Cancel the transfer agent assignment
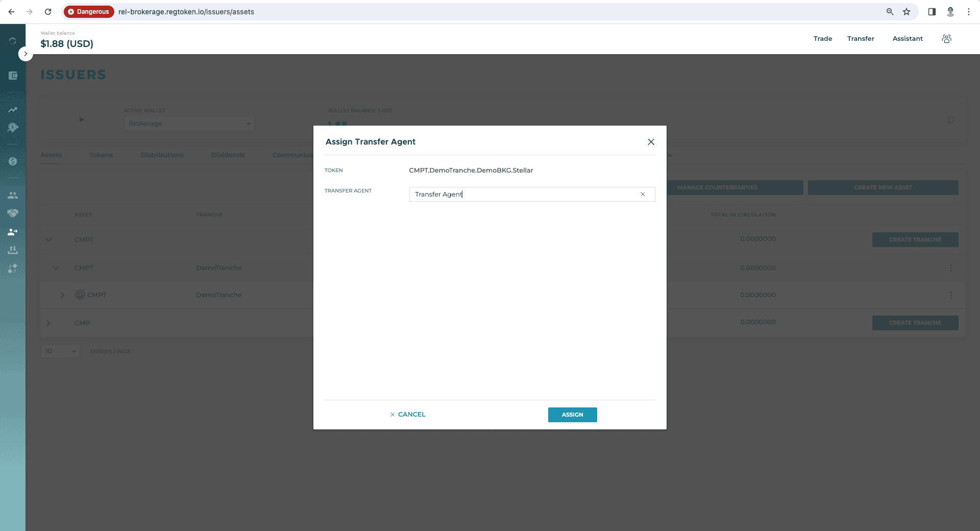Image resolution: width=980 pixels, height=531 pixels. click(x=407, y=415)
